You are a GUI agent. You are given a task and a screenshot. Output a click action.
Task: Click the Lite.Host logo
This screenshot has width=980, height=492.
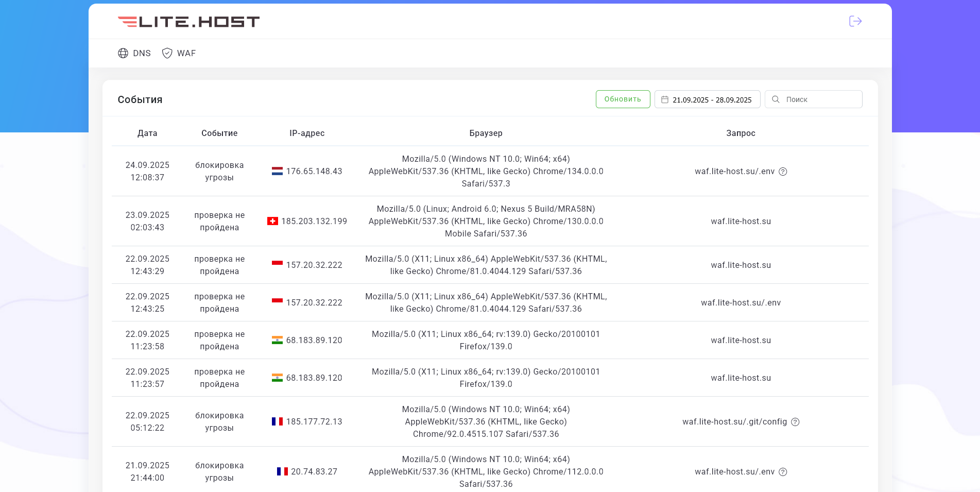(188, 22)
